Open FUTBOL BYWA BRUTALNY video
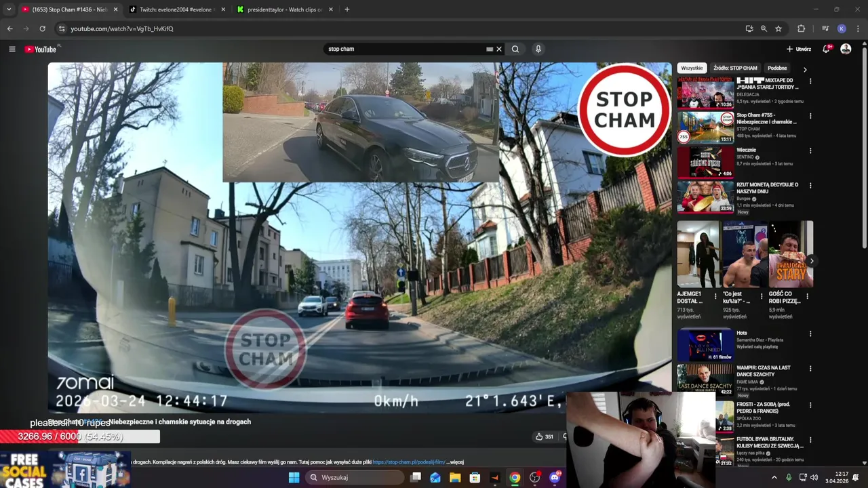868x488 pixels. tap(770, 443)
